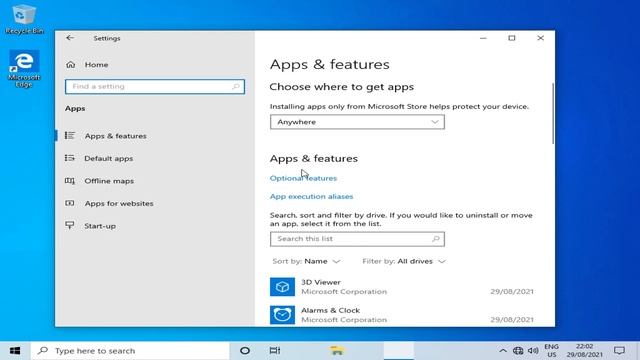Select the 3D Viewer app entry

click(402, 287)
